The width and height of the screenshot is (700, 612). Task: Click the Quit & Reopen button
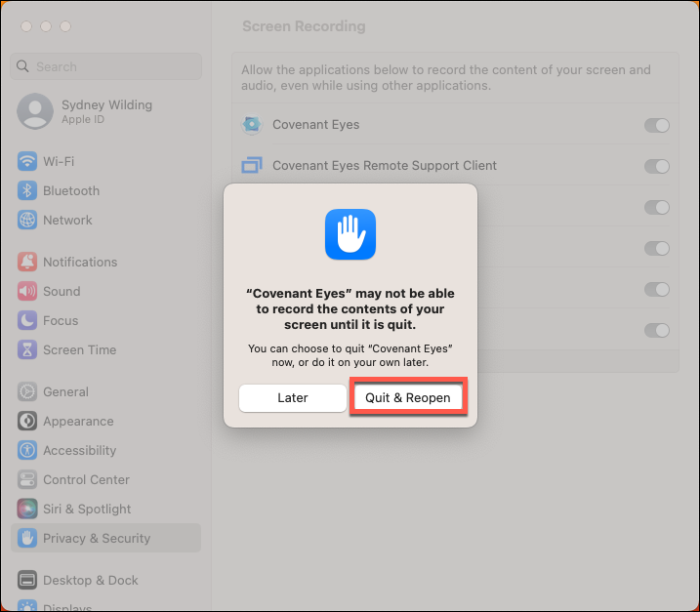pyautogui.click(x=408, y=397)
